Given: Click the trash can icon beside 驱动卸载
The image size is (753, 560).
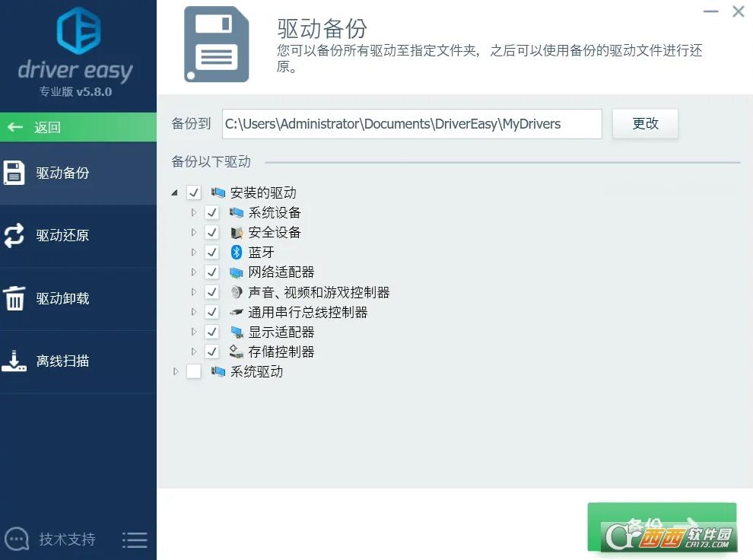Looking at the screenshot, I should coord(14,298).
